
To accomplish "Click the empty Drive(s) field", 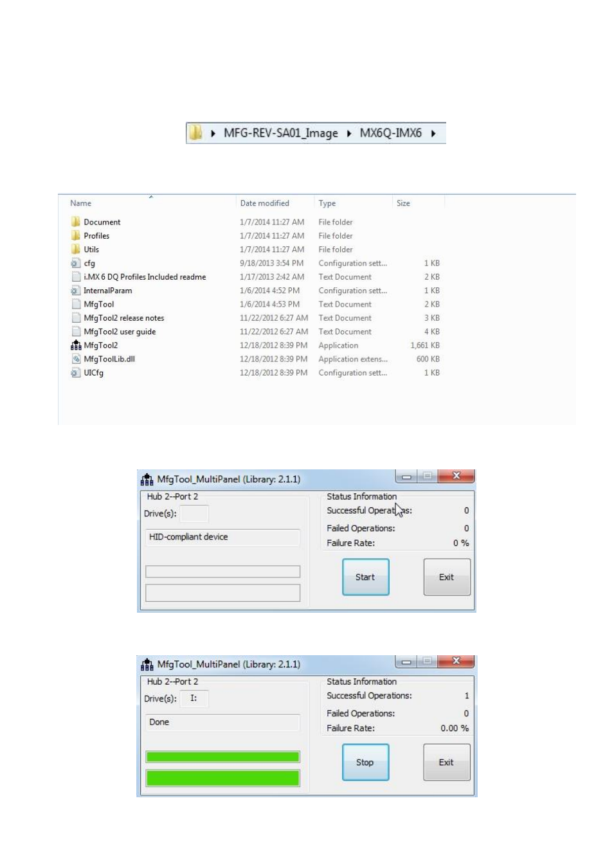I will (194, 514).
